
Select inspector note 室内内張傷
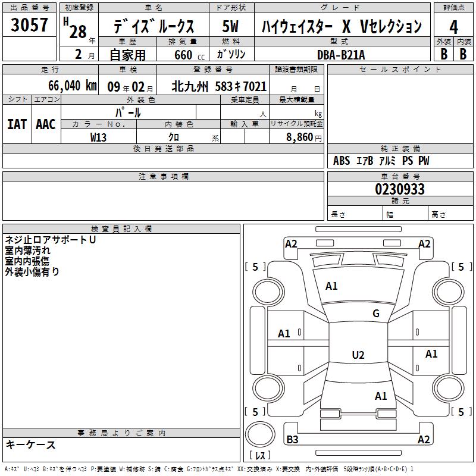pos(27,261)
